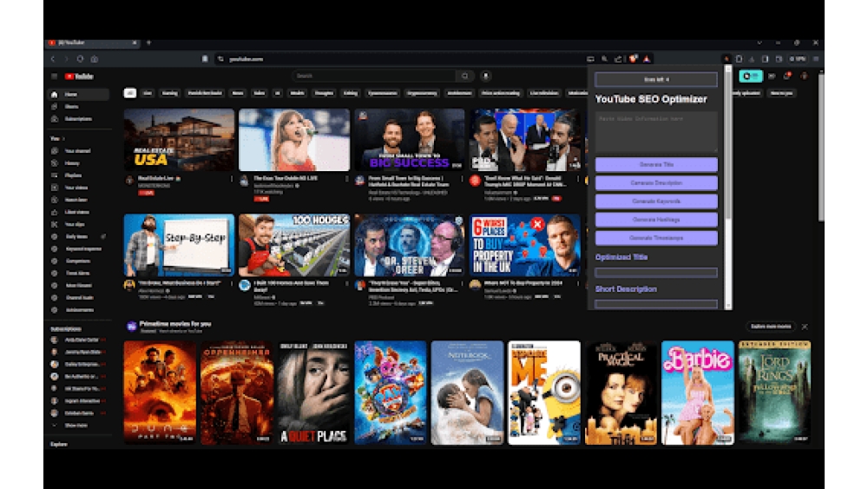Open the YouTube account avatar menu
Screen dimensions: 868x489
coord(805,76)
